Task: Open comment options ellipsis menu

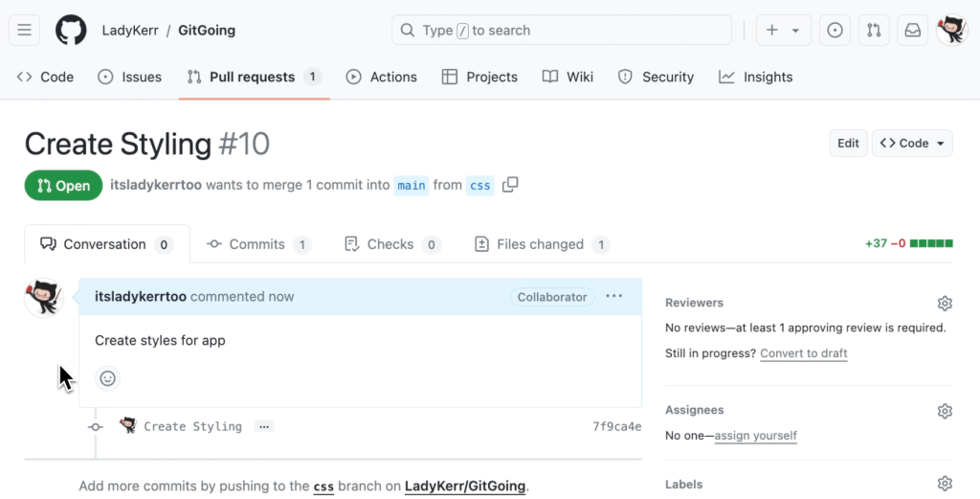Action: point(614,297)
